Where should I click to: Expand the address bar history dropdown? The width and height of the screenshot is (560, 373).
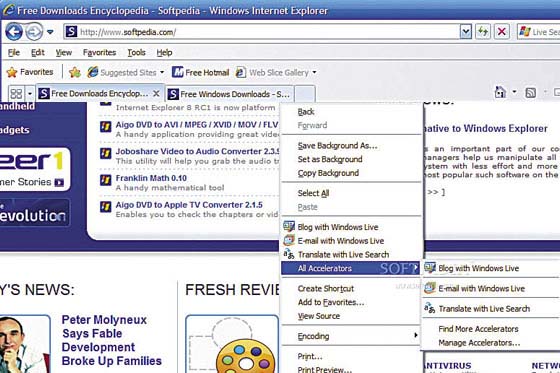tap(466, 32)
